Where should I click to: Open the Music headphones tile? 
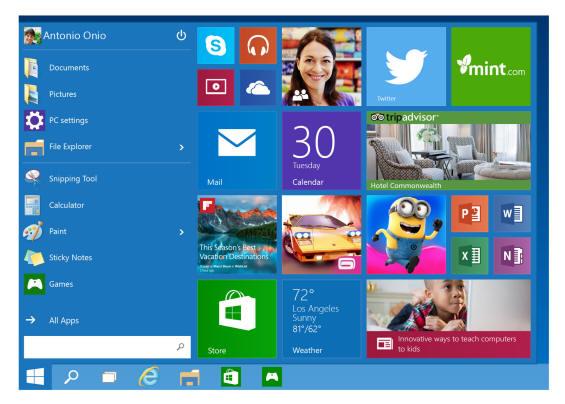[258, 46]
